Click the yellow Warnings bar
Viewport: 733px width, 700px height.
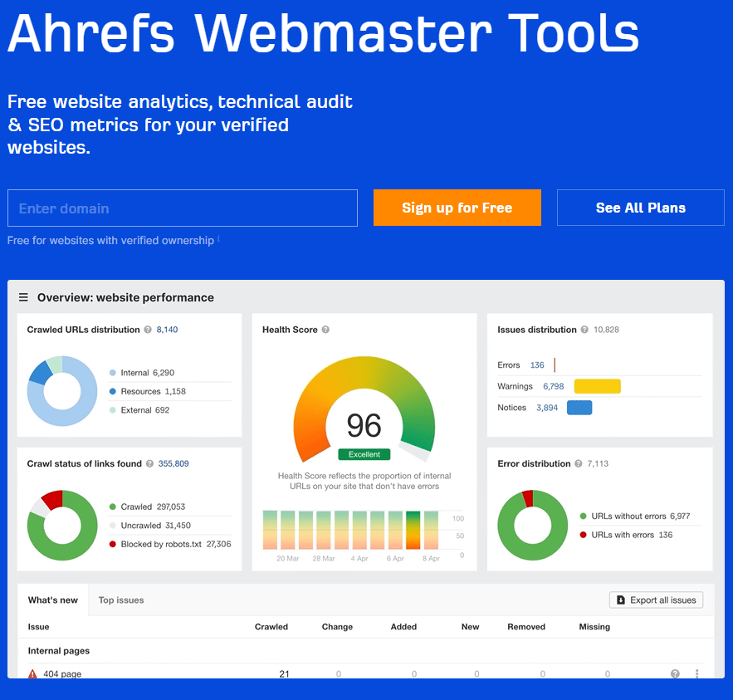click(x=598, y=386)
